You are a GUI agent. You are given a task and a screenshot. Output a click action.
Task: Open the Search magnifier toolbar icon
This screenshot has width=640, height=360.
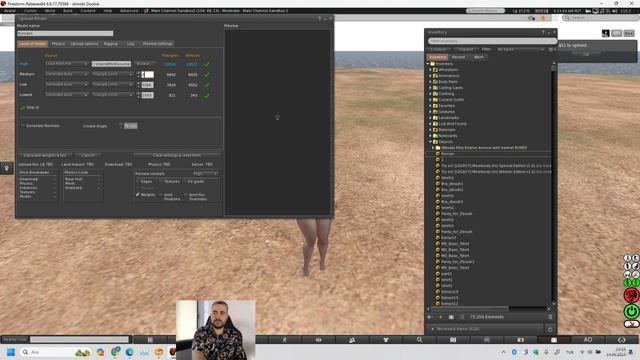coord(419,340)
